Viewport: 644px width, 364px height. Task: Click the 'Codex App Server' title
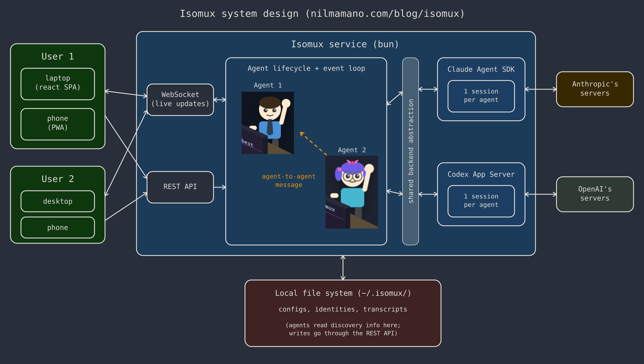tap(481, 174)
